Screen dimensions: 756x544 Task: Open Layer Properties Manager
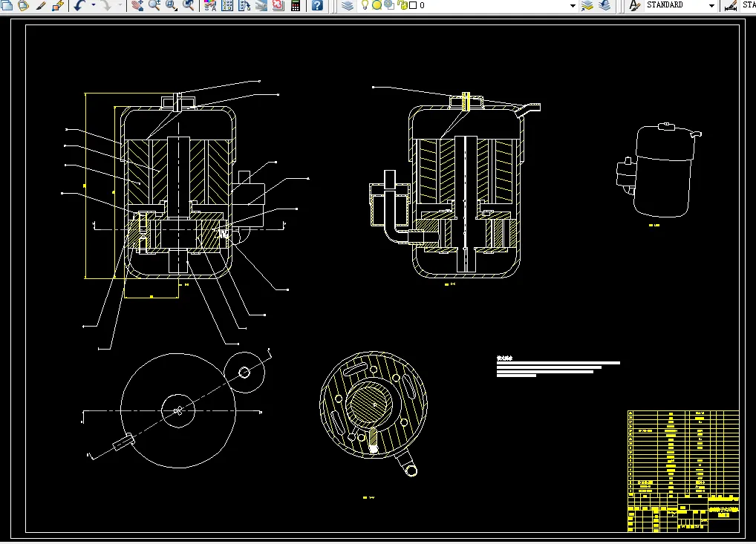(348, 5)
